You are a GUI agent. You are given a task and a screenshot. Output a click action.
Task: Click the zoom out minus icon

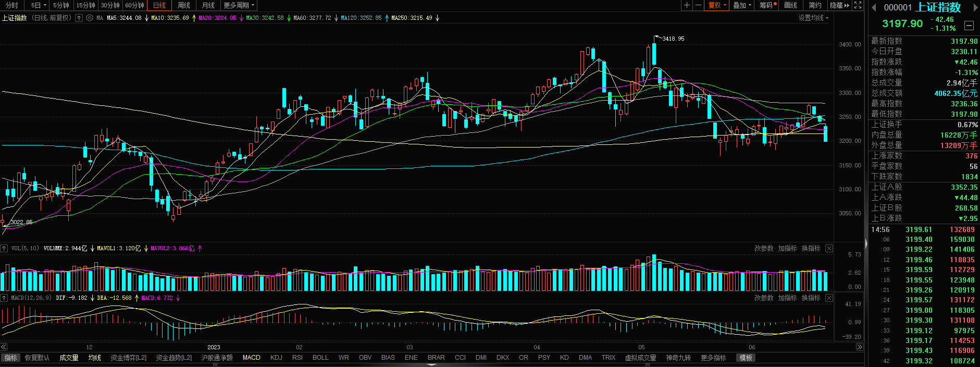(698, 5)
